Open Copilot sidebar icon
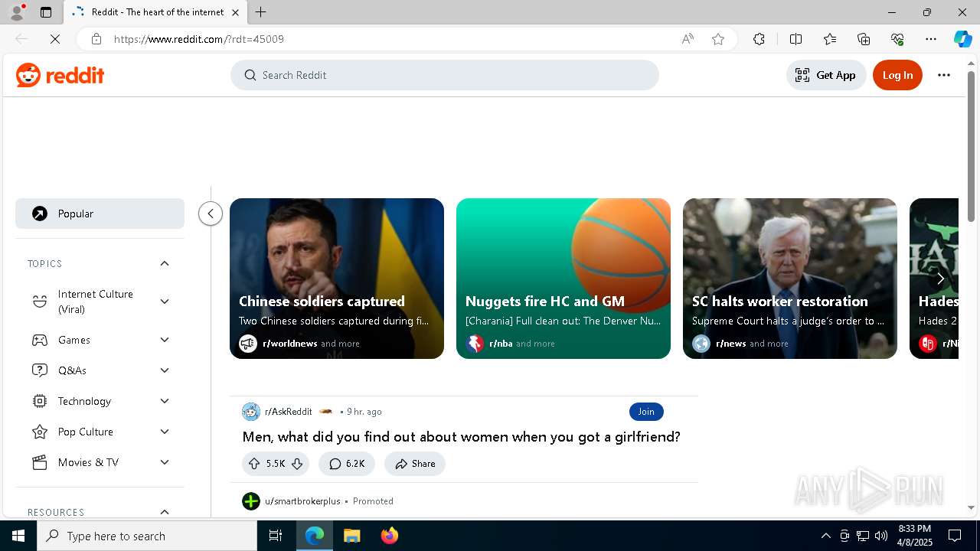Image resolution: width=980 pixels, height=551 pixels. click(962, 39)
